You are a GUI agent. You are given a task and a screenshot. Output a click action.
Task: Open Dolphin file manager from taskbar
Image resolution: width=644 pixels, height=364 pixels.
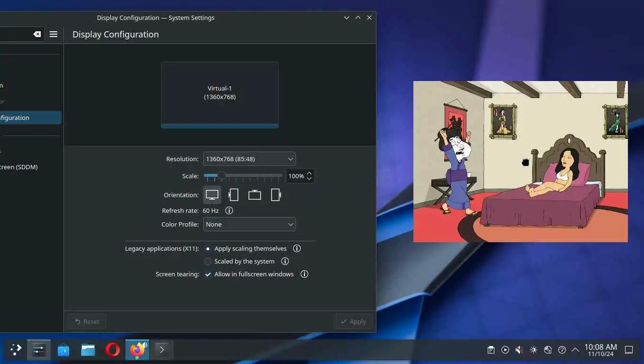coord(88,350)
